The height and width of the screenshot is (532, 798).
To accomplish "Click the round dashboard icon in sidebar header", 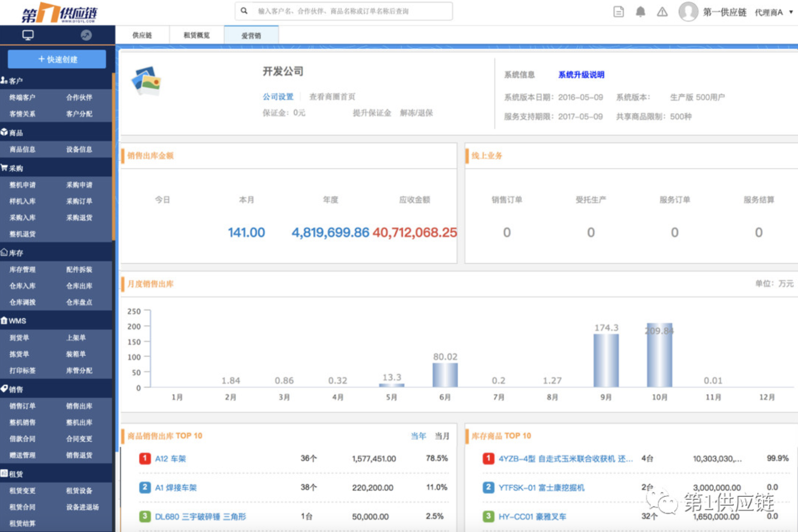I will pyautogui.click(x=86, y=35).
